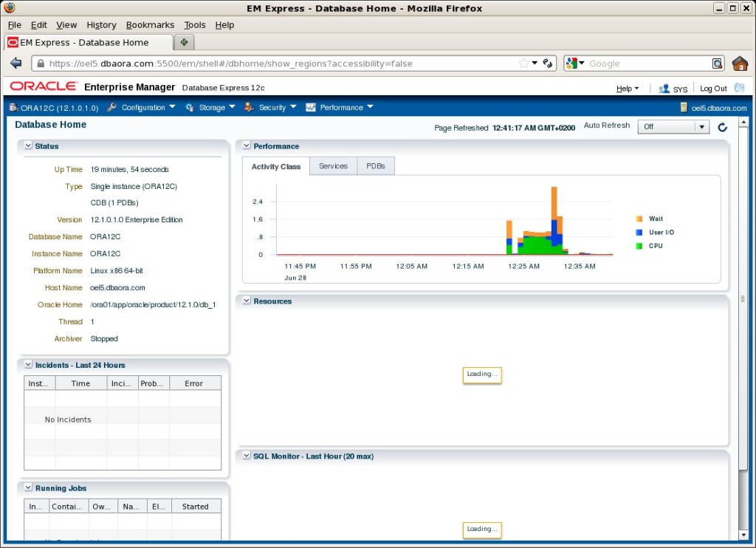Click the new tab plus button

pos(184,42)
